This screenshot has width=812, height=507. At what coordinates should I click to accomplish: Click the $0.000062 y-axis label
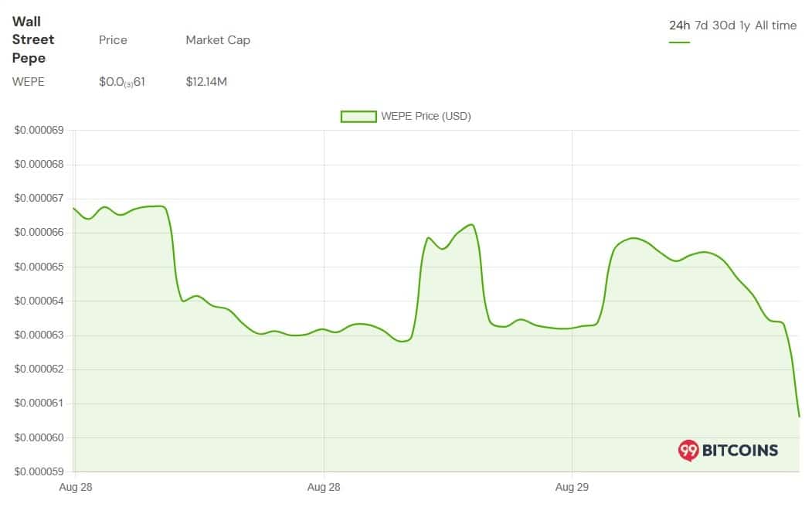click(x=39, y=369)
